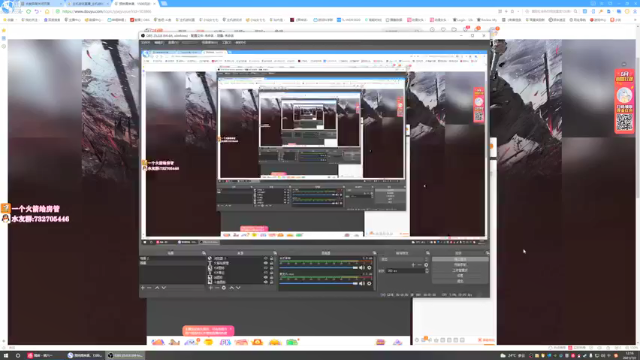
Task: Open the File menu in OBS
Action: tap(145, 42)
